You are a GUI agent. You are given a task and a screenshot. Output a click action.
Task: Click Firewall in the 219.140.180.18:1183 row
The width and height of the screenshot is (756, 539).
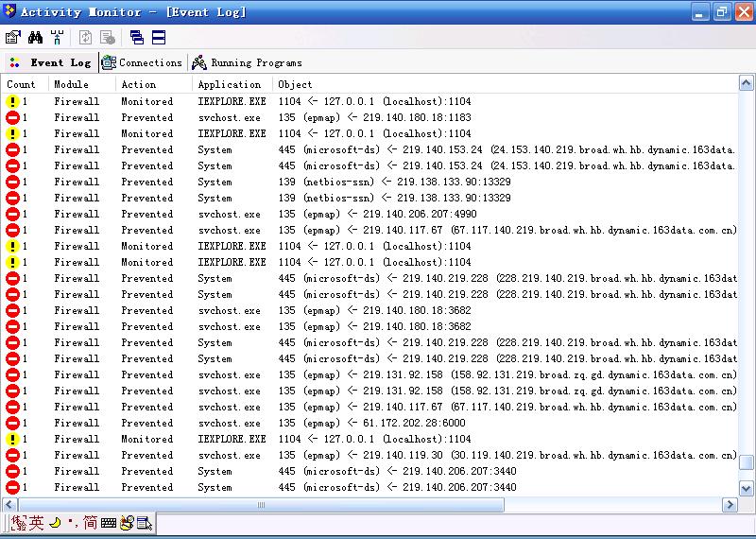[x=77, y=117]
